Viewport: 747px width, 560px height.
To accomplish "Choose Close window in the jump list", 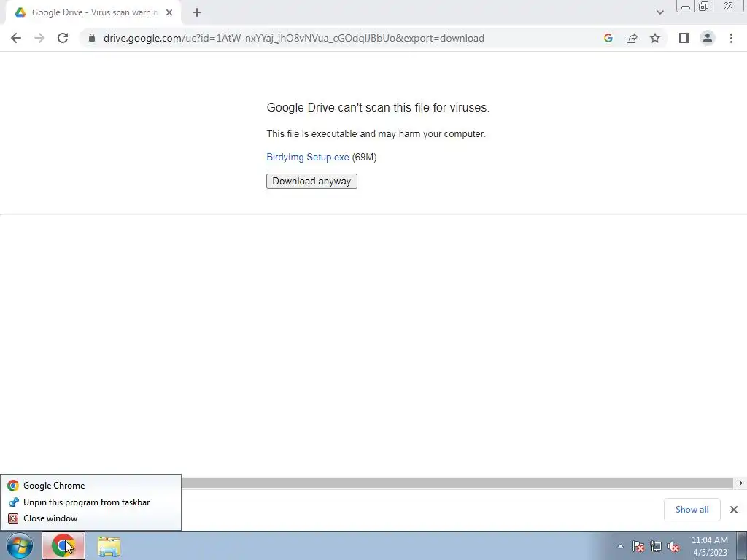I will tap(90, 518).
